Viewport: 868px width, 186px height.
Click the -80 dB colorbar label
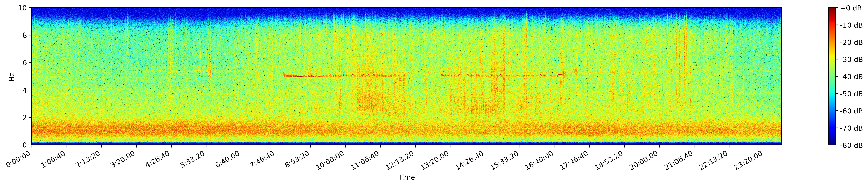(852, 145)
